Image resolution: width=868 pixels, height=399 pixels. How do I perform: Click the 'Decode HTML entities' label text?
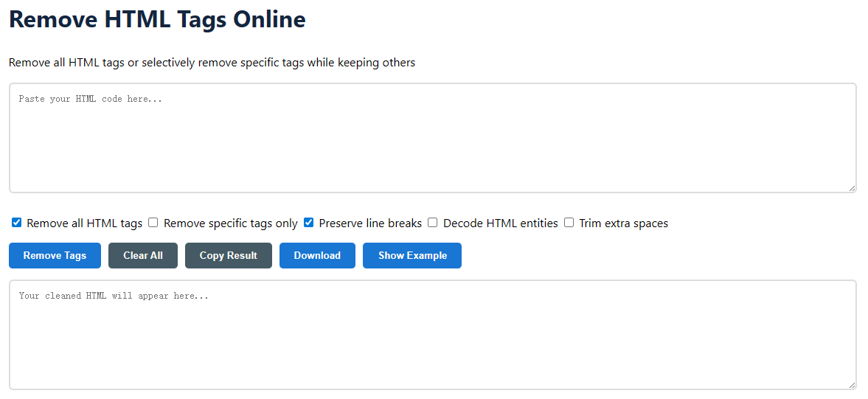500,223
